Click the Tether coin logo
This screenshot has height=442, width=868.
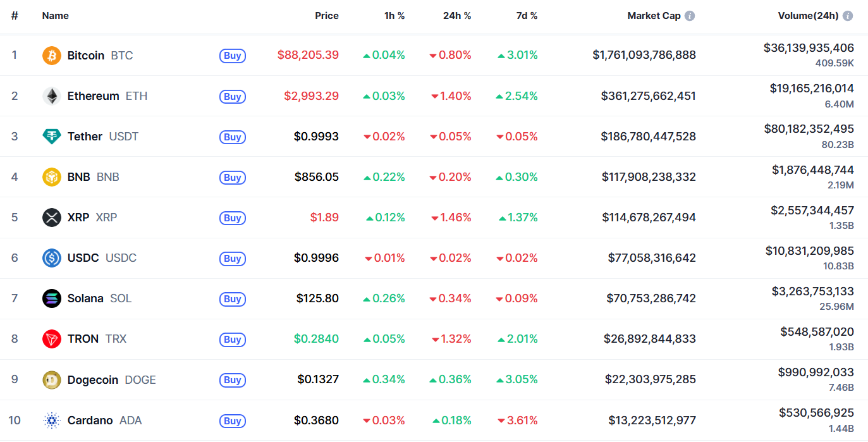tap(52, 137)
